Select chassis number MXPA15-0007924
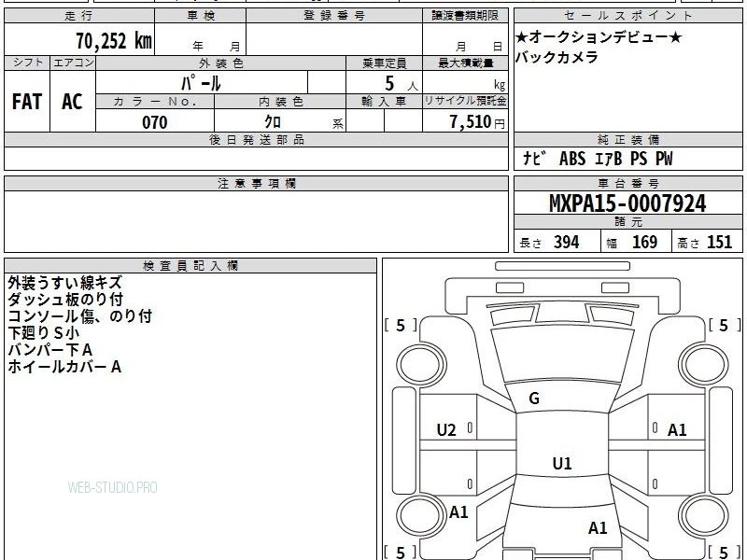The width and height of the screenshot is (747, 560). point(627,203)
